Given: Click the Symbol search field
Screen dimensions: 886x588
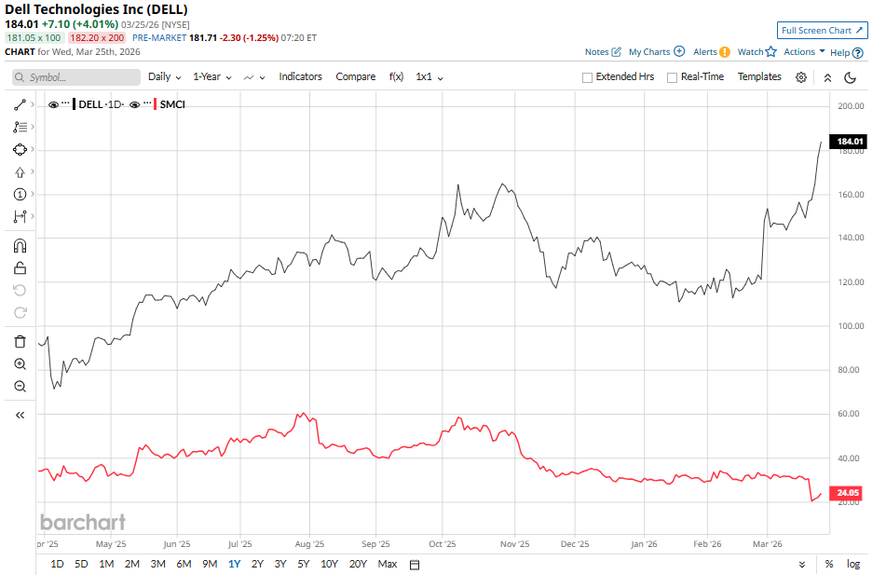Looking at the screenshot, I should [75, 77].
